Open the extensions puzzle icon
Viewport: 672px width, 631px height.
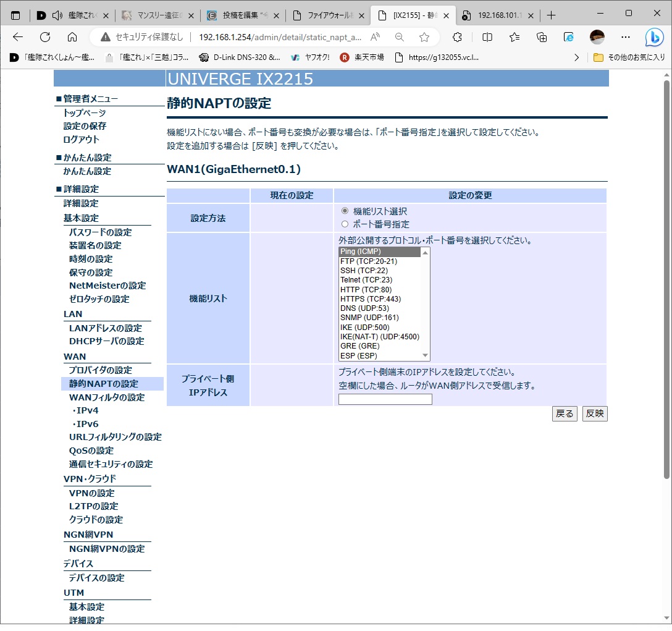pos(457,37)
